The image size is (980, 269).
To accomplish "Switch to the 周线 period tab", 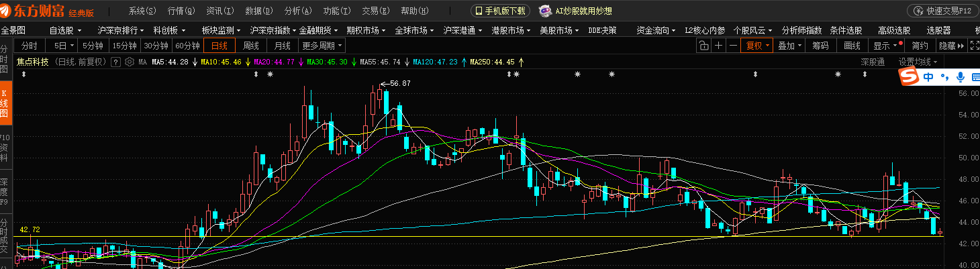I will [251, 46].
